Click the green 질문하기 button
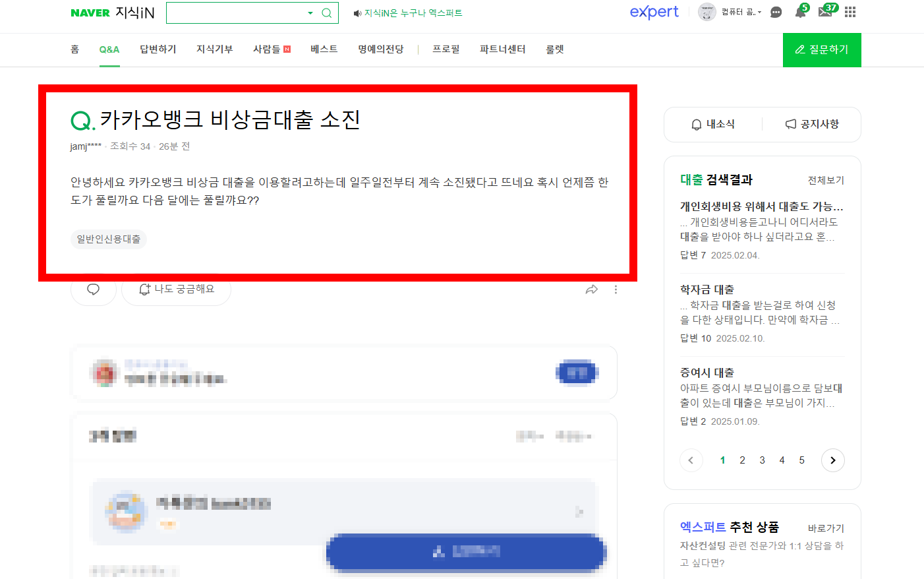Viewport: 924px width, 579px height. click(x=822, y=50)
